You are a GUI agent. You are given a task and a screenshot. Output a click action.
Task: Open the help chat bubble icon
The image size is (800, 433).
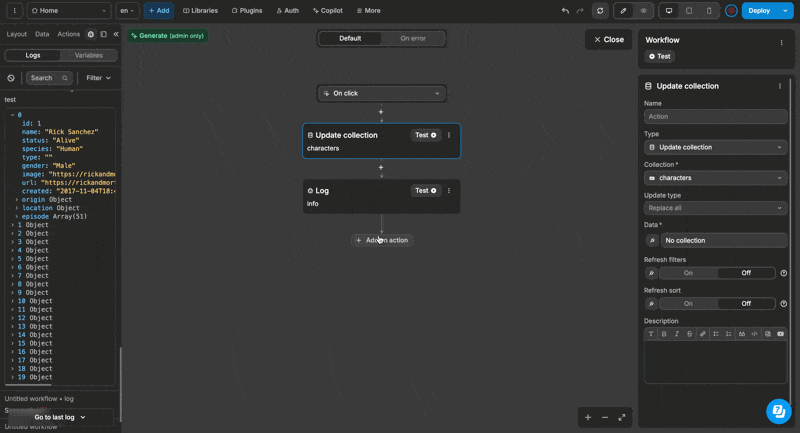point(779,411)
